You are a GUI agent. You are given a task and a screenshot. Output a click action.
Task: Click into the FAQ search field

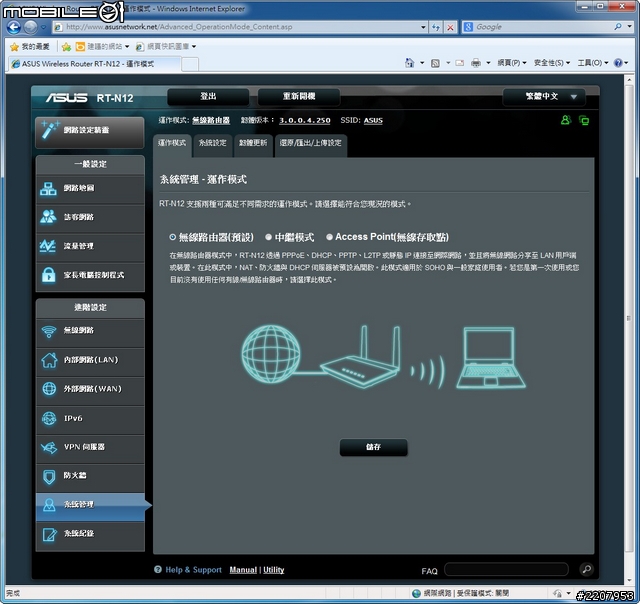(x=506, y=569)
